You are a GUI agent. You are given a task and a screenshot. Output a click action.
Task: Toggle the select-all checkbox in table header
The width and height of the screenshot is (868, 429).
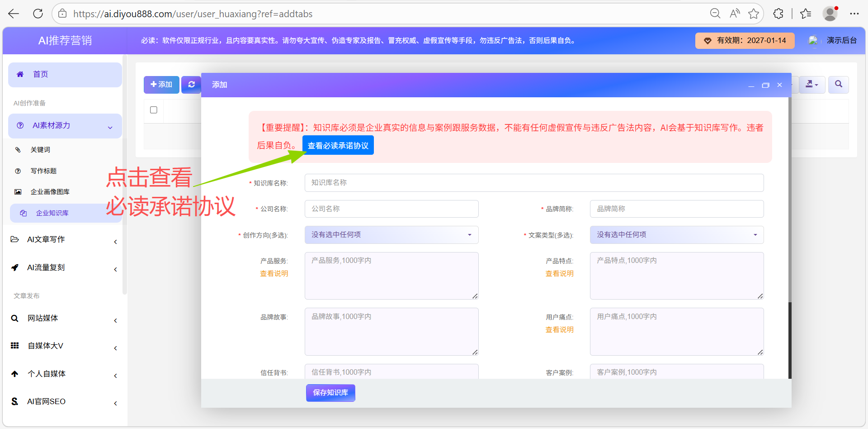(x=154, y=110)
